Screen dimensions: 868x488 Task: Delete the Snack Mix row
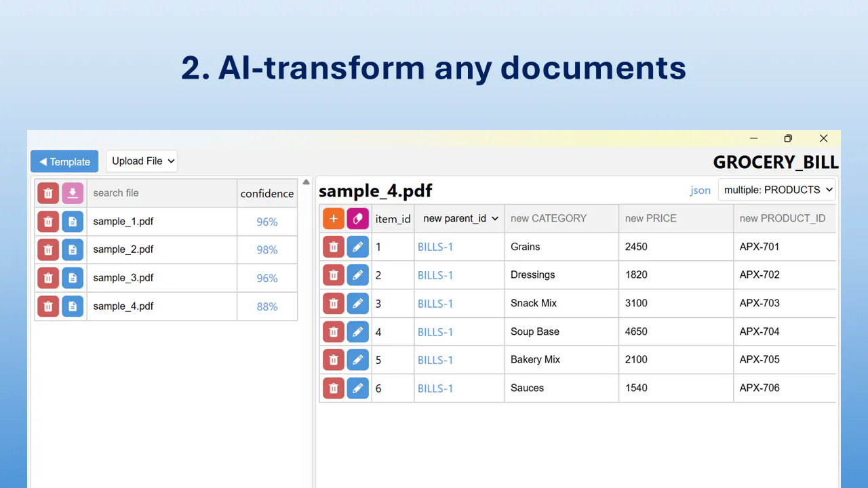[334, 303]
